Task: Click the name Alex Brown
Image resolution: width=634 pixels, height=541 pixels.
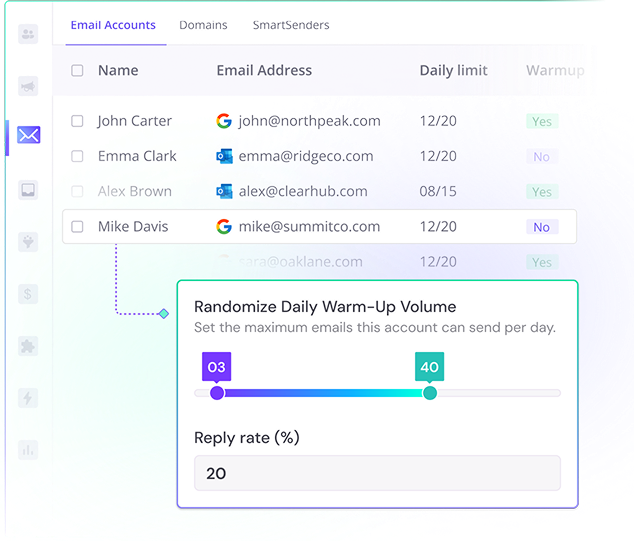Action: pos(135,191)
